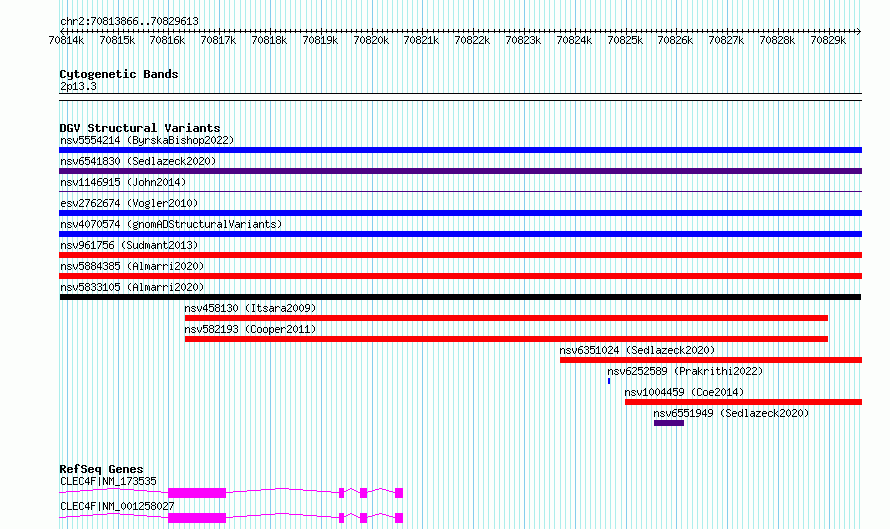Screen dimensions: 890x529
Task: Click the 70817k ruler tick label
Action: [x=219, y=40]
